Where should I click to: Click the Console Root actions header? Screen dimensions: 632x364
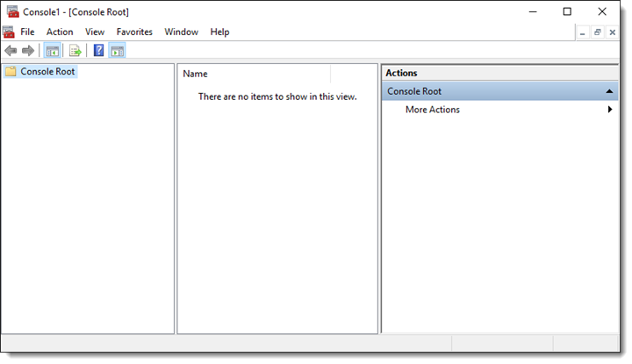(x=499, y=91)
